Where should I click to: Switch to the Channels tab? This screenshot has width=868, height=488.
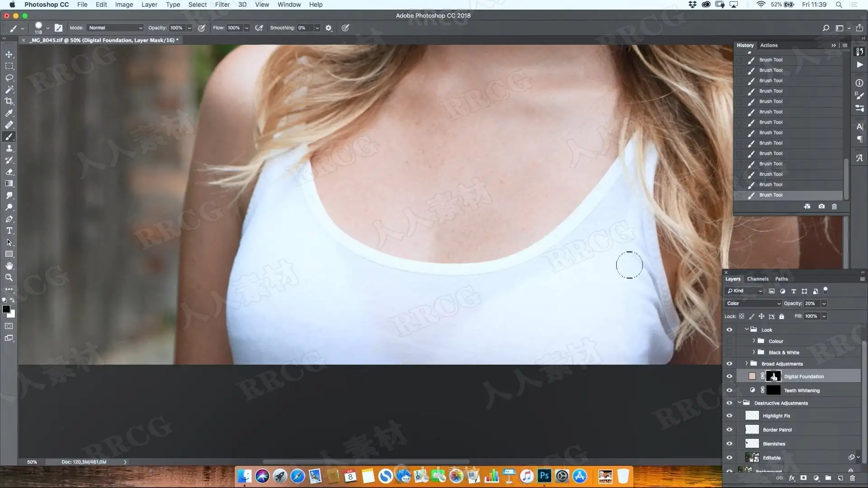[758, 279]
